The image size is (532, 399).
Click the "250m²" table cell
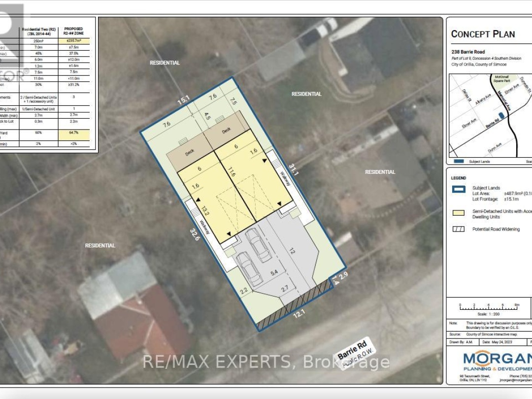[39, 41]
